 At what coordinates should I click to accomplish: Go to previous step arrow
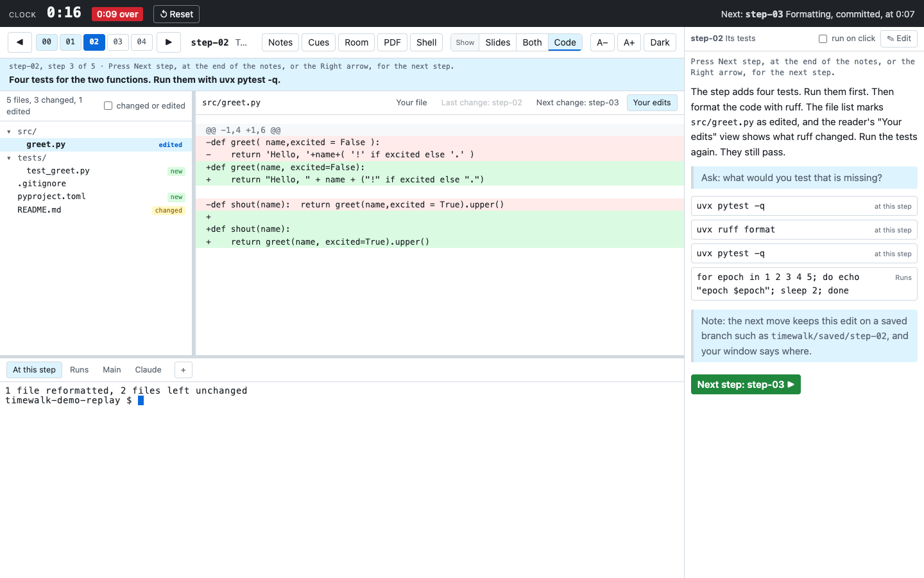(x=20, y=42)
